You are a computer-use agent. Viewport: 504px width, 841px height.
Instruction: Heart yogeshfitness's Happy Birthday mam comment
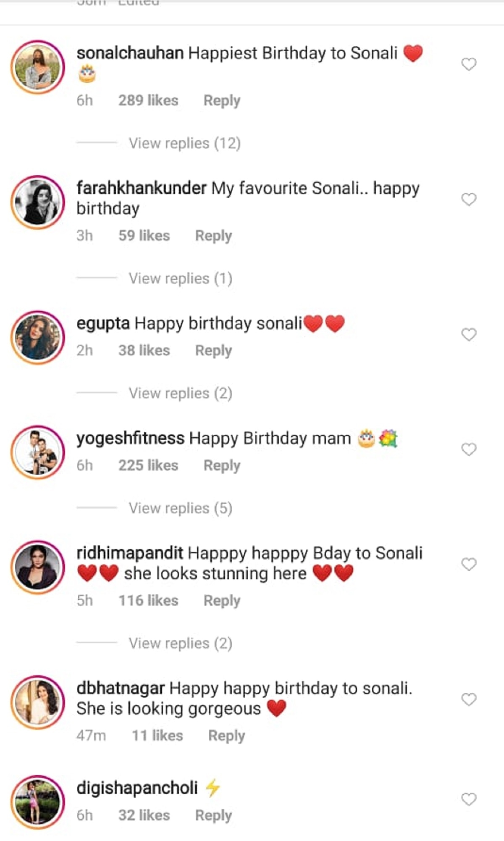[469, 449]
